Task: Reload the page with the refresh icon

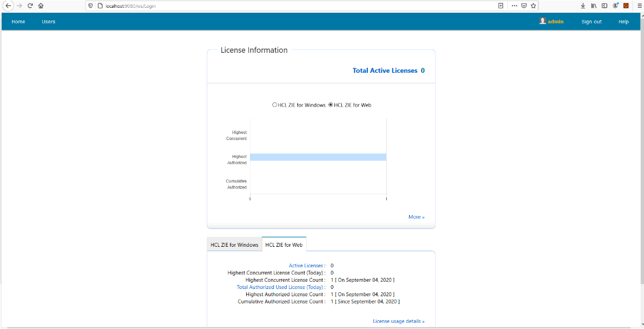Action: tap(30, 6)
